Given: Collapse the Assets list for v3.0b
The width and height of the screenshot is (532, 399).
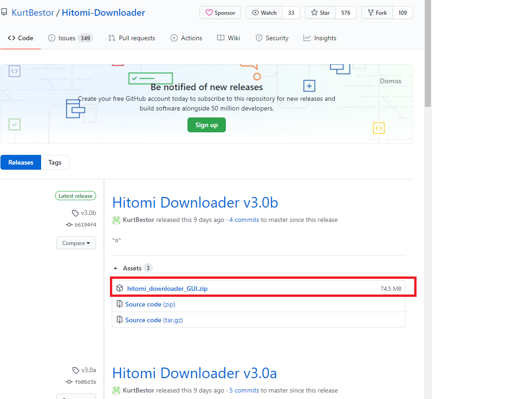Looking at the screenshot, I should pos(133,268).
